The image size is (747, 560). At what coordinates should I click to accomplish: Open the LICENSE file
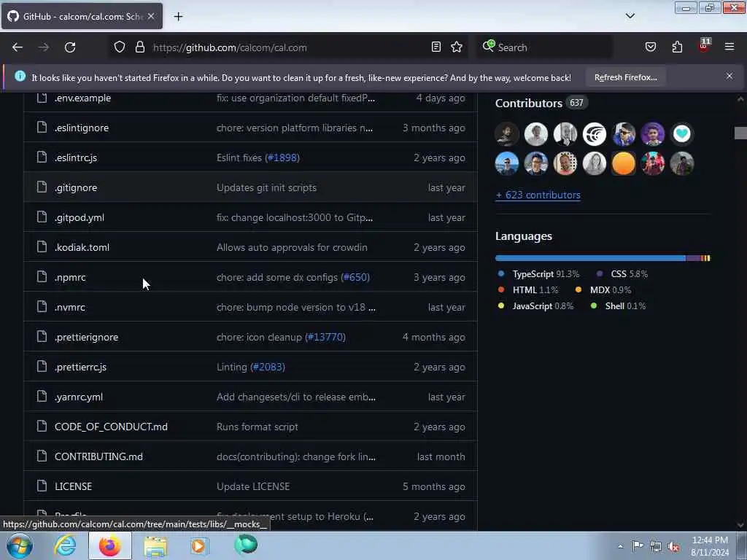click(x=74, y=486)
